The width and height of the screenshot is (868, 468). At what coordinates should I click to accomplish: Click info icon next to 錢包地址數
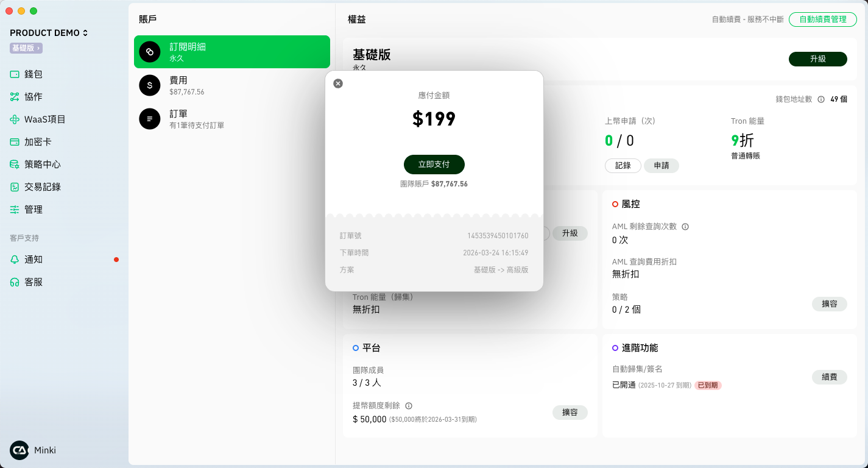tap(821, 99)
